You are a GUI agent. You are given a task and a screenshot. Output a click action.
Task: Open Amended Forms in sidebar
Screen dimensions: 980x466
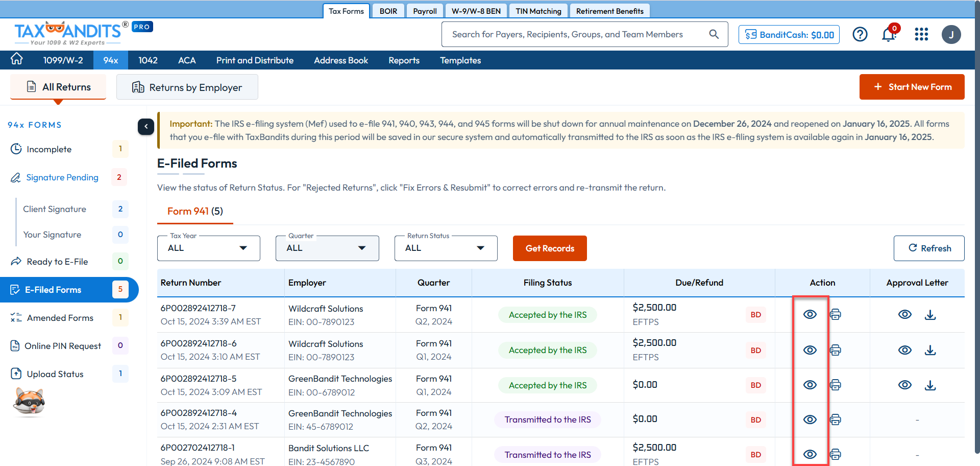(x=69, y=318)
